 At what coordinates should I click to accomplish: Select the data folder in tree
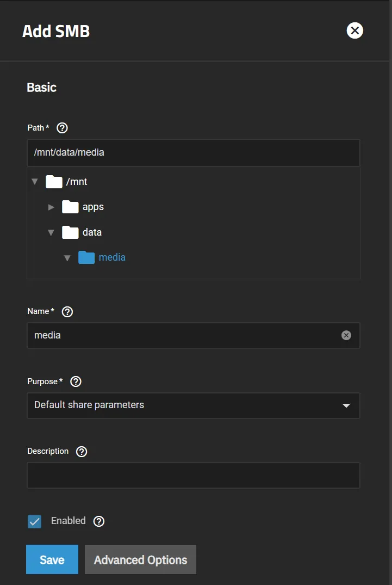point(92,232)
